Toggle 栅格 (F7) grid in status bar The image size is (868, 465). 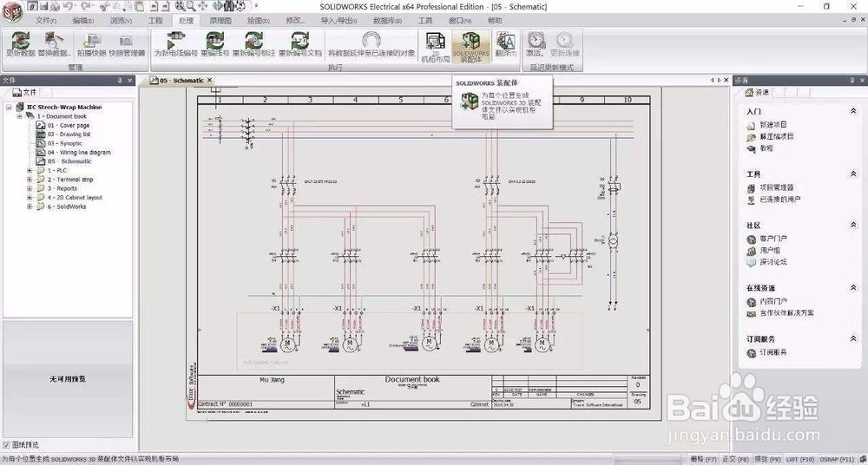click(704, 459)
